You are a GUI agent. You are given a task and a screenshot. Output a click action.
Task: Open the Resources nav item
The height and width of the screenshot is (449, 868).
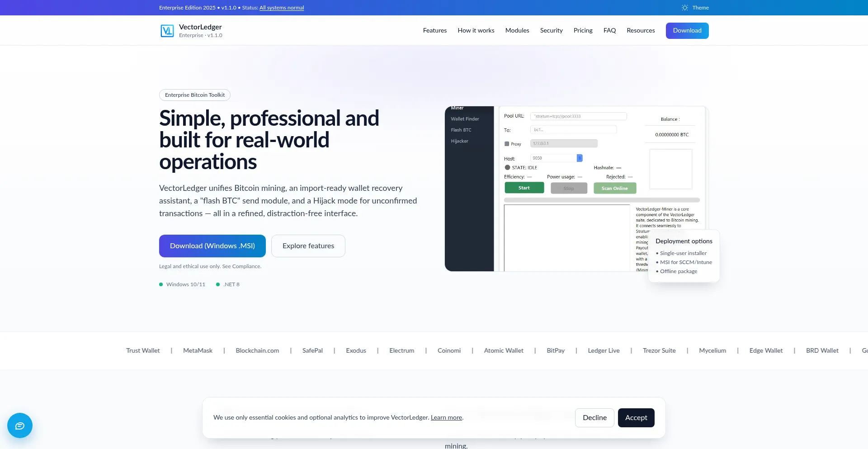pyautogui.click(x=640, y=30)
